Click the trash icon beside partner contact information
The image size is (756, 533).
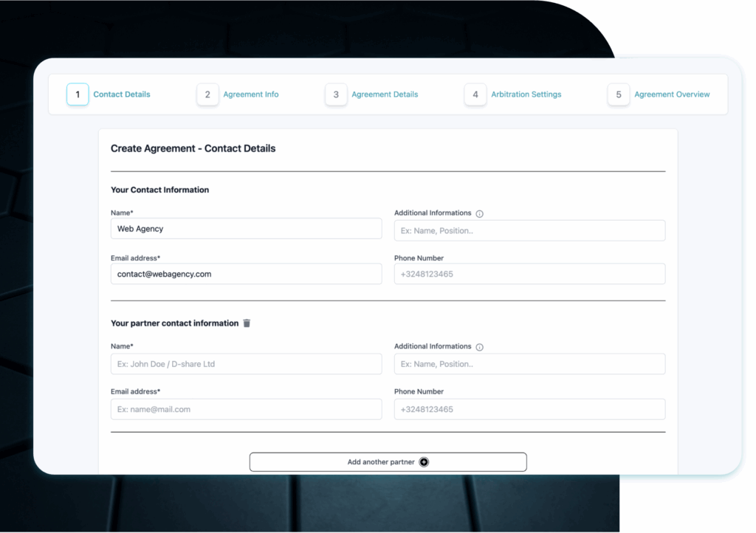point(247,323)
